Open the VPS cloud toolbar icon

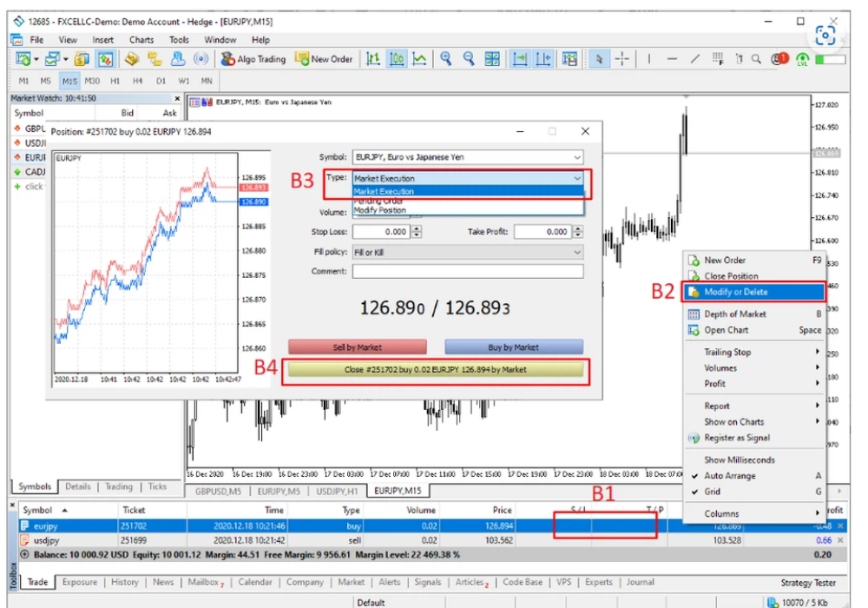178,59
